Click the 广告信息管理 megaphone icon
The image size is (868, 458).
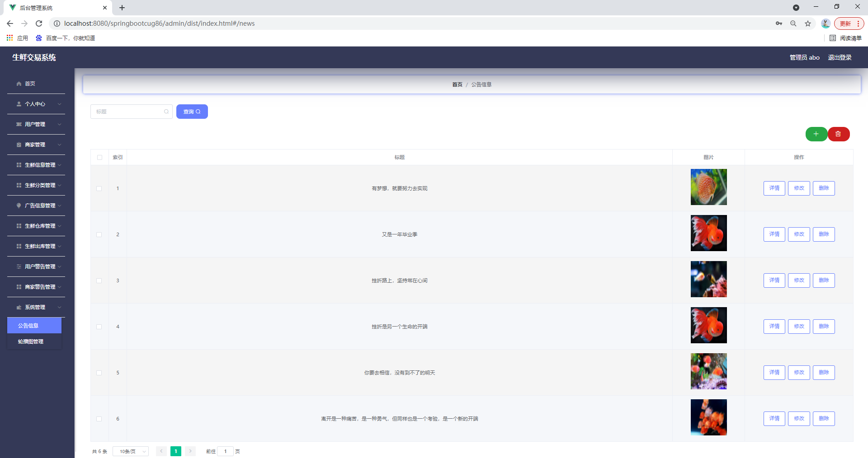coord(19,205)
